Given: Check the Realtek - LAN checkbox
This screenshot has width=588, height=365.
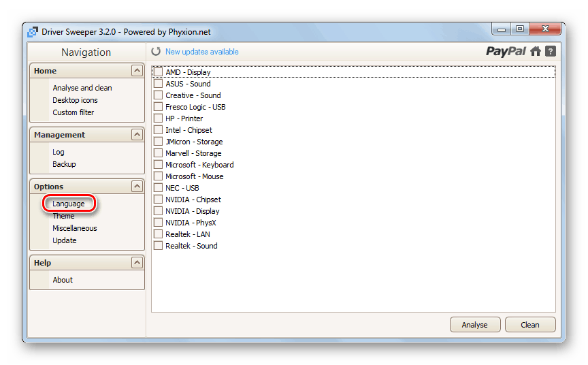Looking at the screenshot, I should coord(159,234).
